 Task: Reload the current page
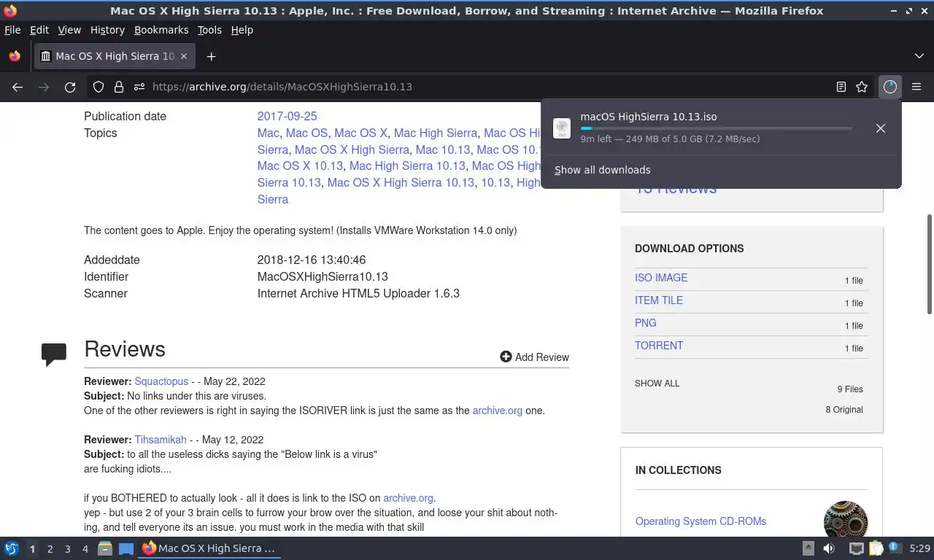point(70,87)
